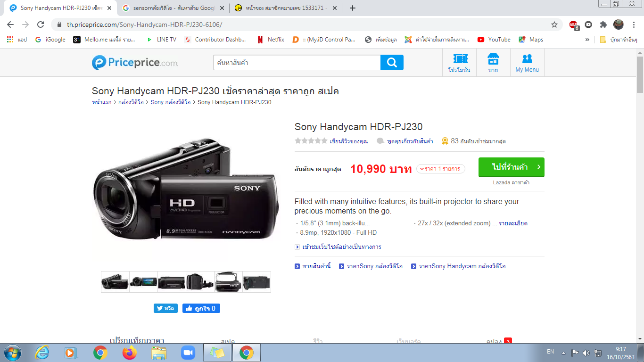Open the YouTube bookmark
The image size is (644, 362).
point(494,40)
